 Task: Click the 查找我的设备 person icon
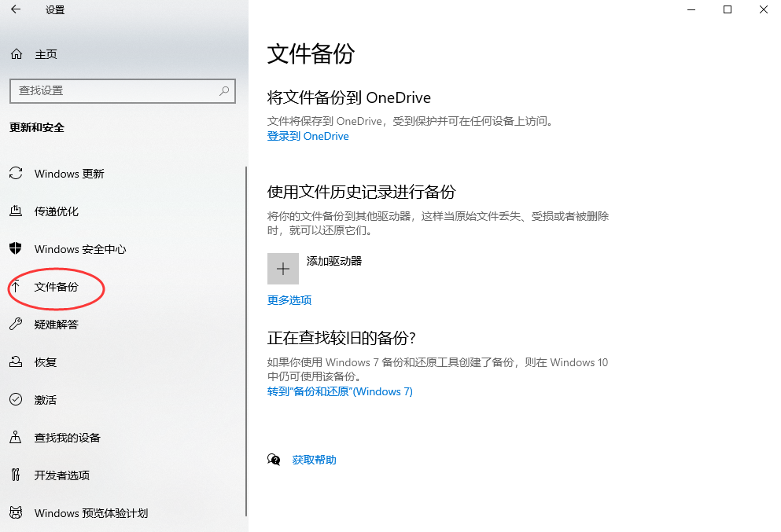[16, 438]
